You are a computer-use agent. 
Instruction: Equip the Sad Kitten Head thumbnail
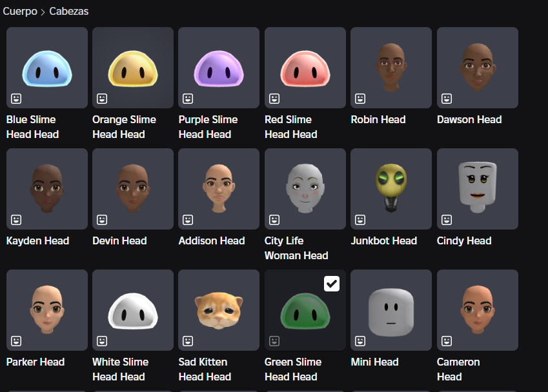tap(219, 310)
